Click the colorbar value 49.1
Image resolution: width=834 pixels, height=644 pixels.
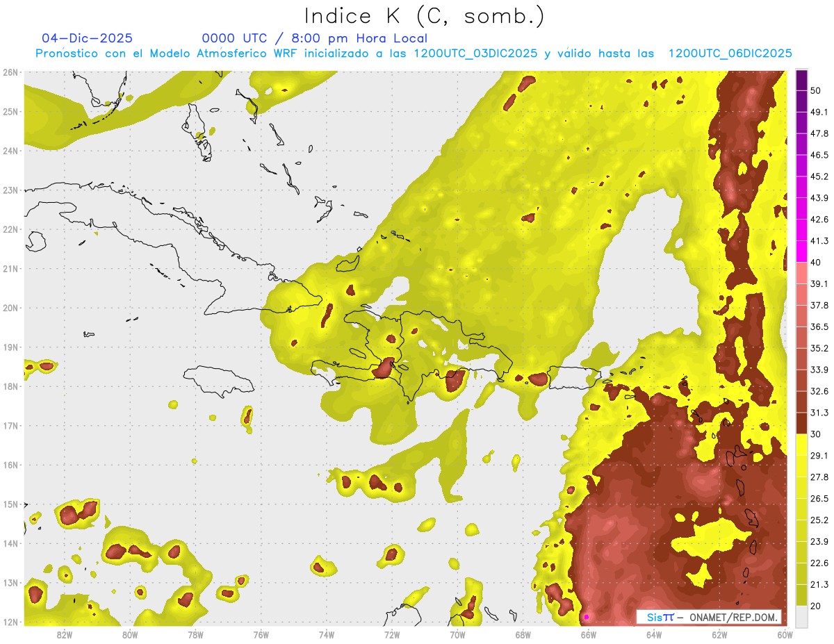(x=819, y=112)
